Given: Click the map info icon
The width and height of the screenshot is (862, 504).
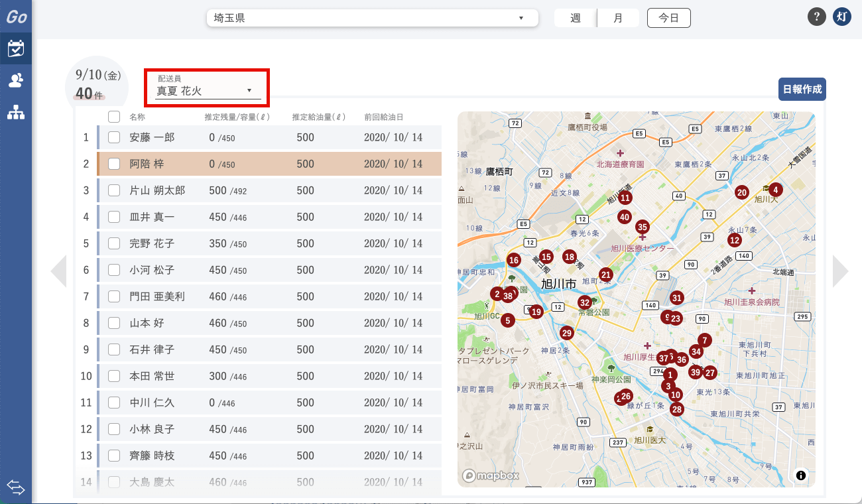Looking at the screenshot, I should [x=801, y=475].
